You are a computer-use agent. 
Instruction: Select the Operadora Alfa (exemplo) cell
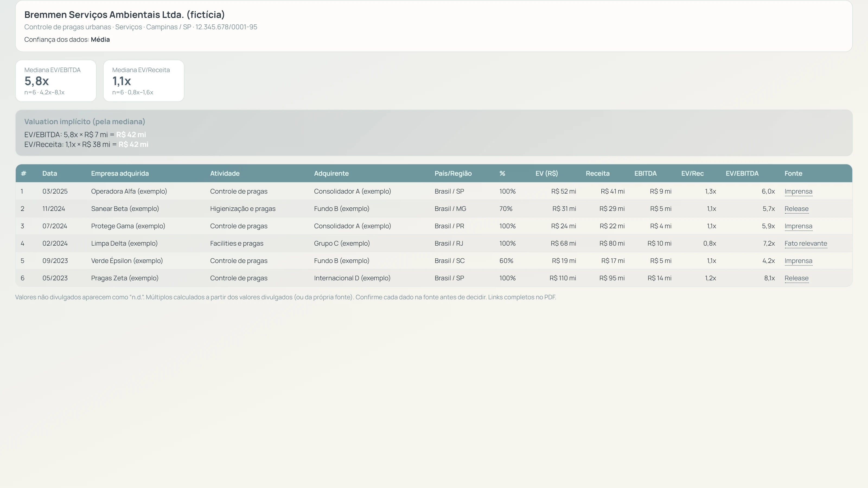click(x=129, y=191)
